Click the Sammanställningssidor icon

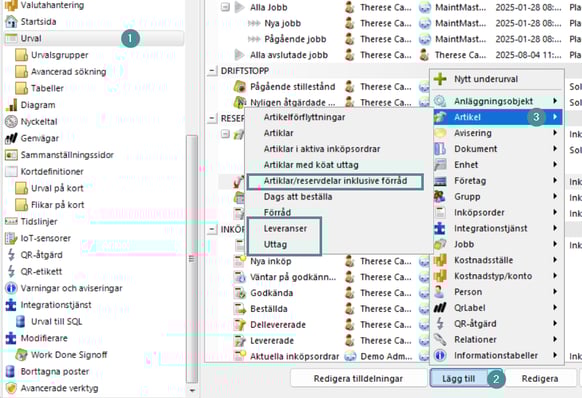(x=11, y=155)
